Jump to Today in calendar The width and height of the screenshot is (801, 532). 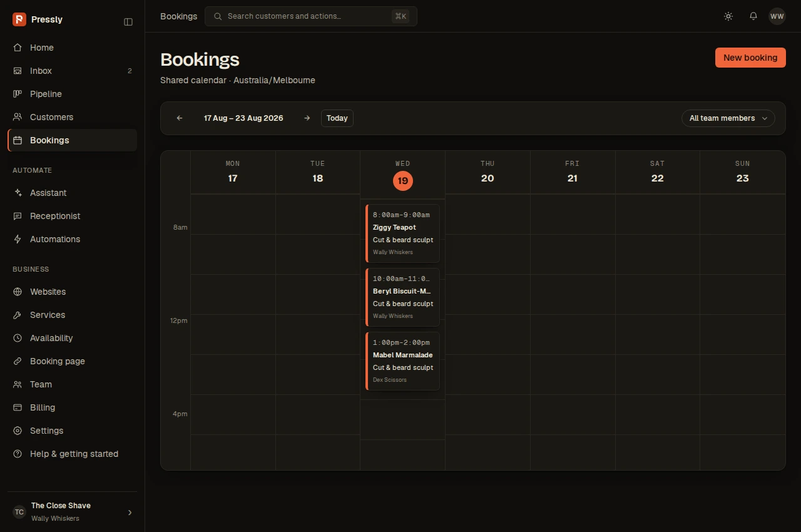coord(337,118)
